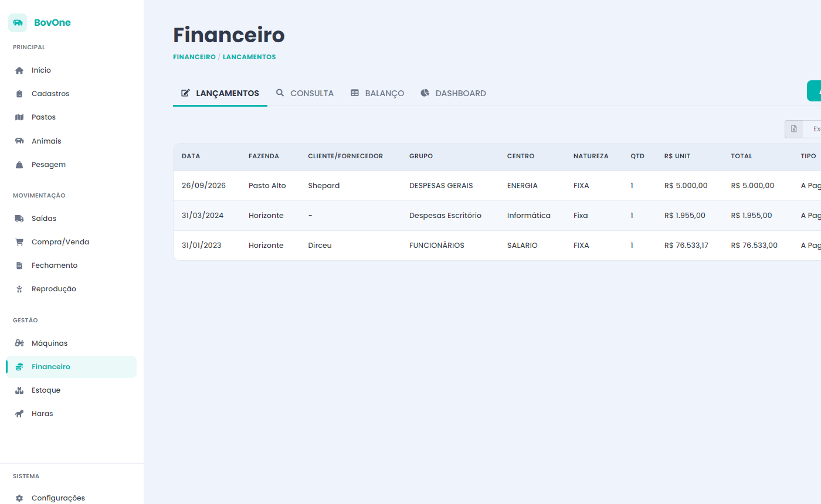This screenshot has height=504, width=821.
Task: Select the Pasto Alto farm cell
Action: pyautogui.click(x=267, y=186)
